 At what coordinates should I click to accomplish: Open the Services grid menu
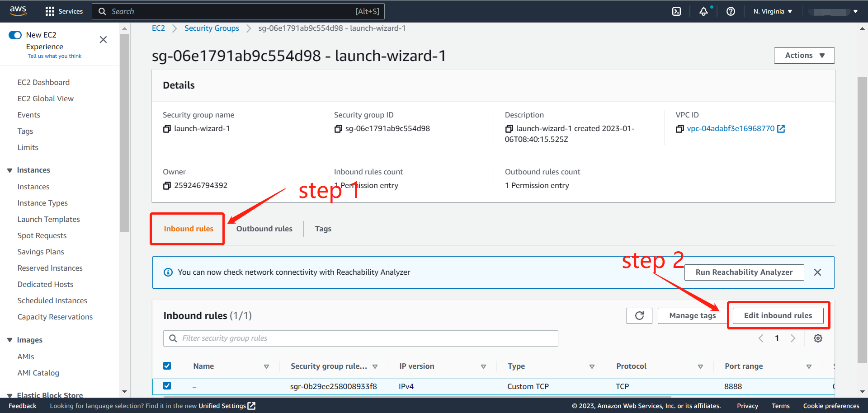[50, 11]
